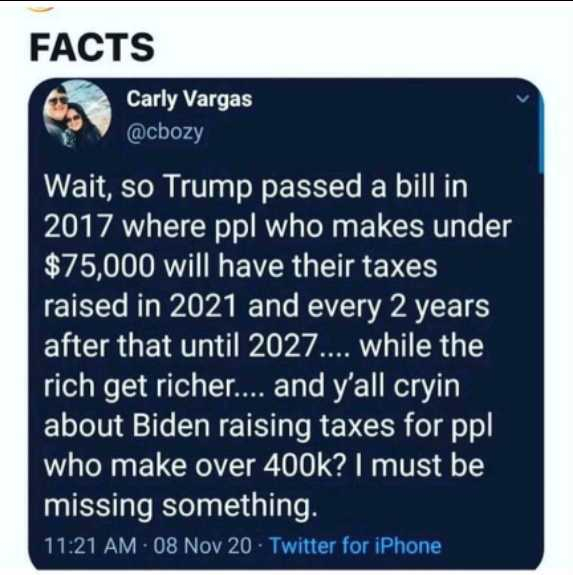The width and height of the screenshot is (573, 575).
Task: Open Carly Vargas's profile picture
Action: [77, 114]
